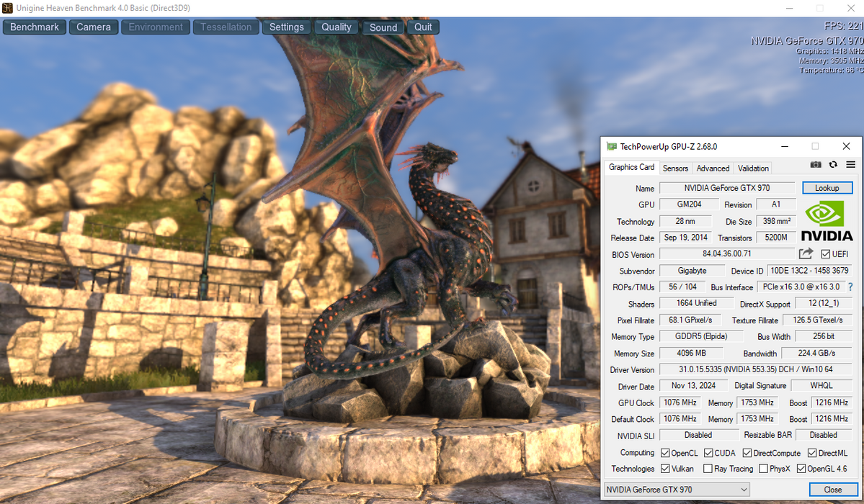The height and width of the screenshot is (504, 864).
Task: Click the Camera button in Heaven
Action: click(x=94, y=27)
